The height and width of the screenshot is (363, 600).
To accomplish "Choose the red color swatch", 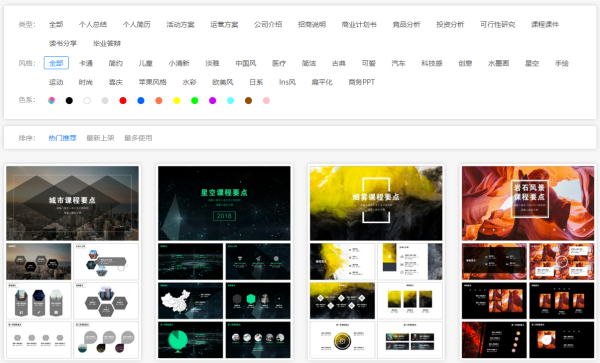I will (123, 101).
